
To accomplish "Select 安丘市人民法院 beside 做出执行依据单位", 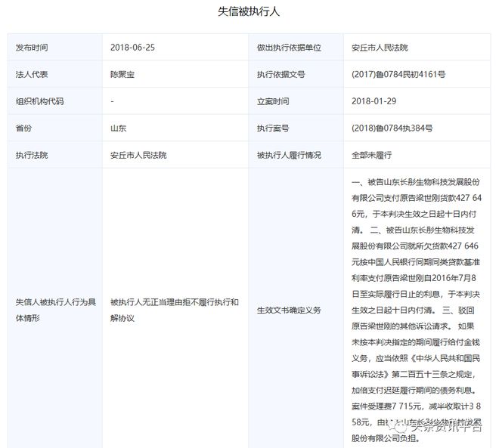I will 380,48.
